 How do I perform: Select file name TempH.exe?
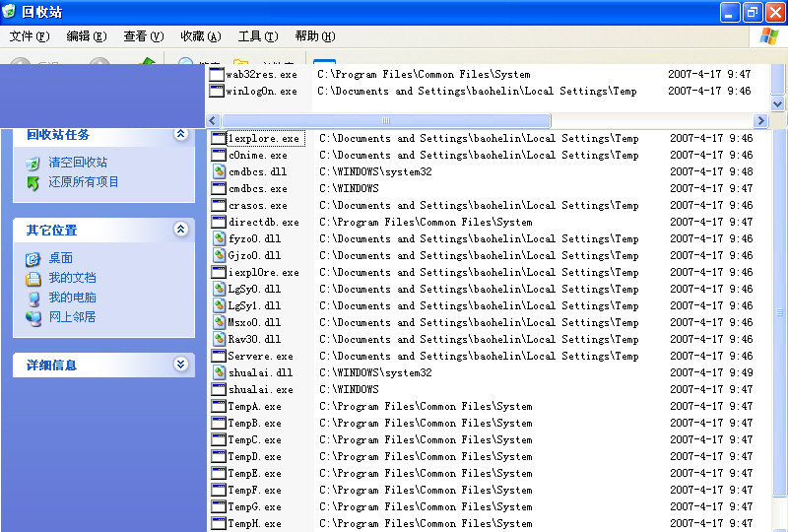pyautogui.click(x=254, y=523)
